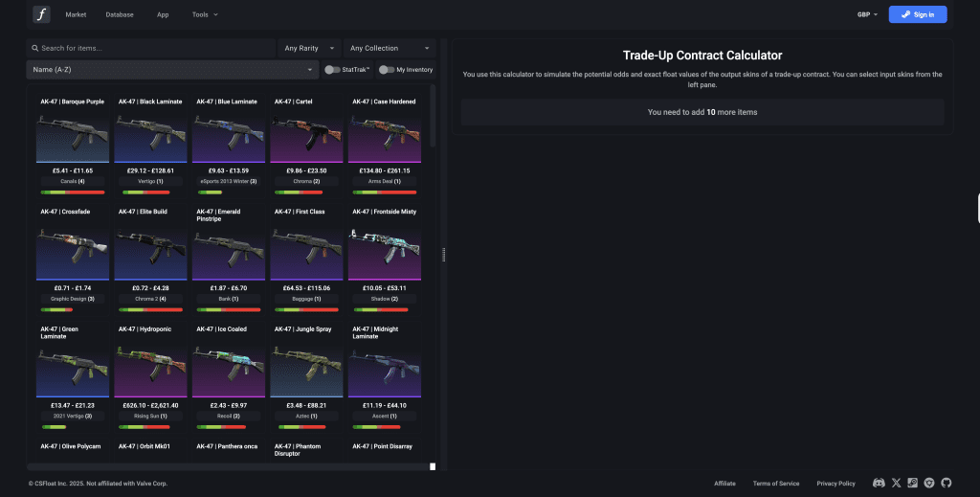Select the AK-47 Black Laminate skin image

150,136
